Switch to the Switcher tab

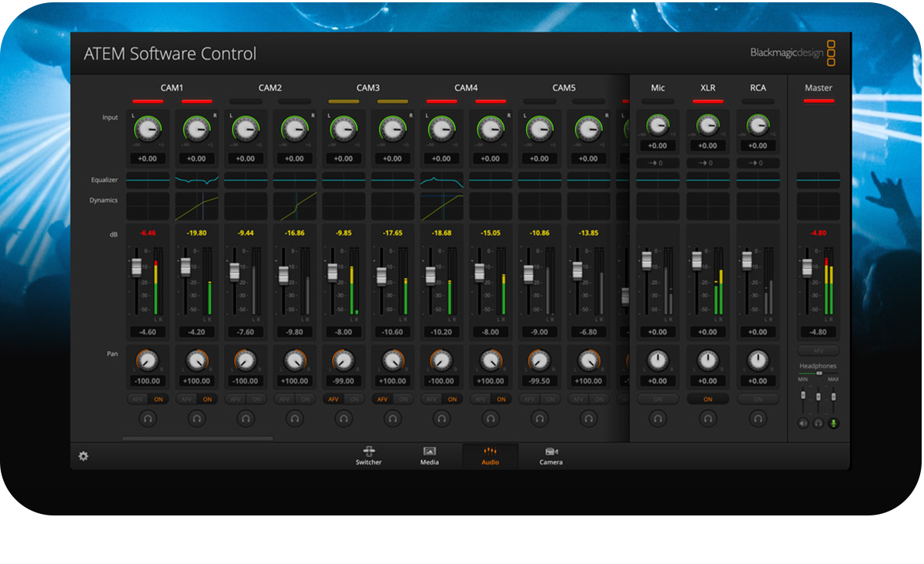coord(368,456)
